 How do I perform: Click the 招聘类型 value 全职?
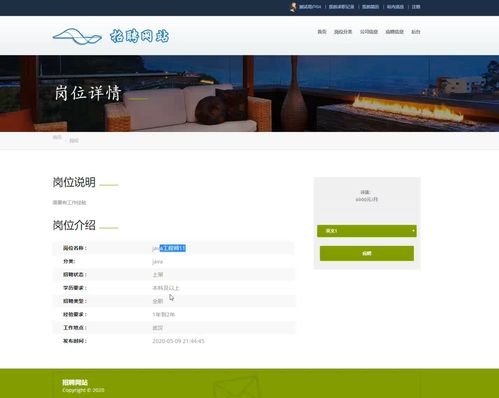click(x=157, y=301)
